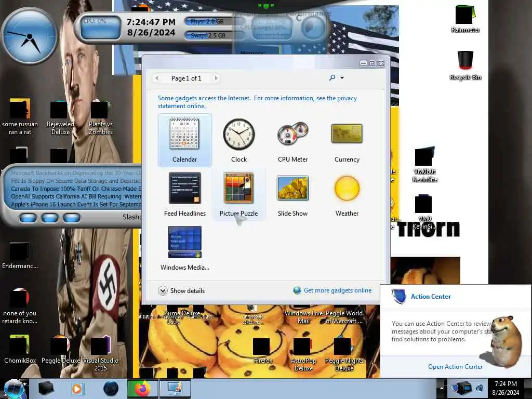Expand Show details section
The width and height of the screenshot is (532, 399).
coord(181,291)
